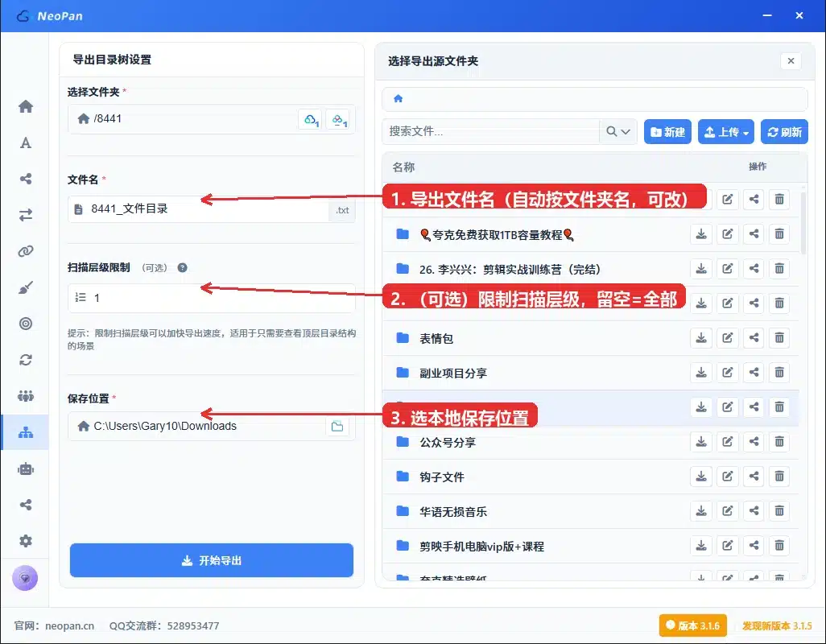Click the neopan.cn website text in footer
This screenshot has width=826, height=644.
(x=69, y=625)
